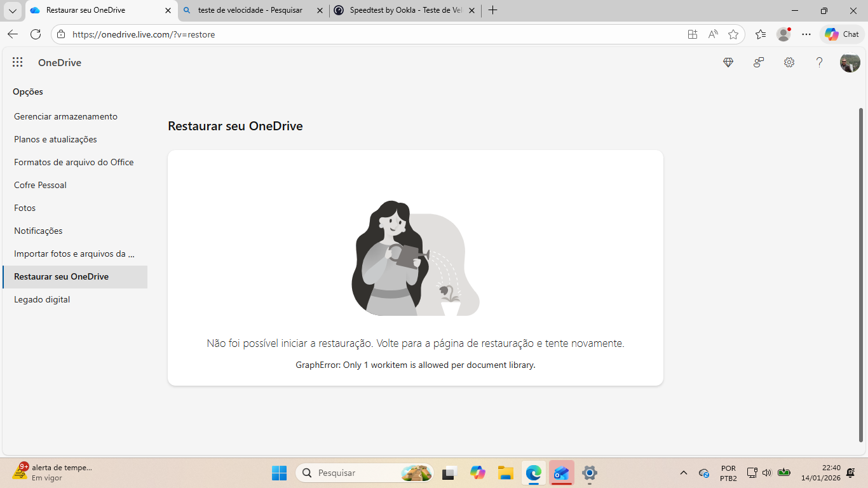Open a new browser tab
Screen dimensions: 868x488
point(492,10)
